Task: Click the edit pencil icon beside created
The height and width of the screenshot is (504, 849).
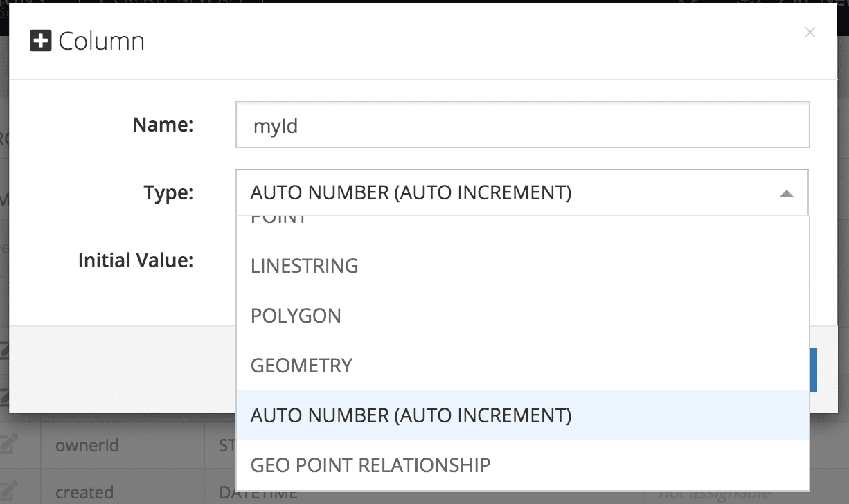Action: (x=9, y=489)
